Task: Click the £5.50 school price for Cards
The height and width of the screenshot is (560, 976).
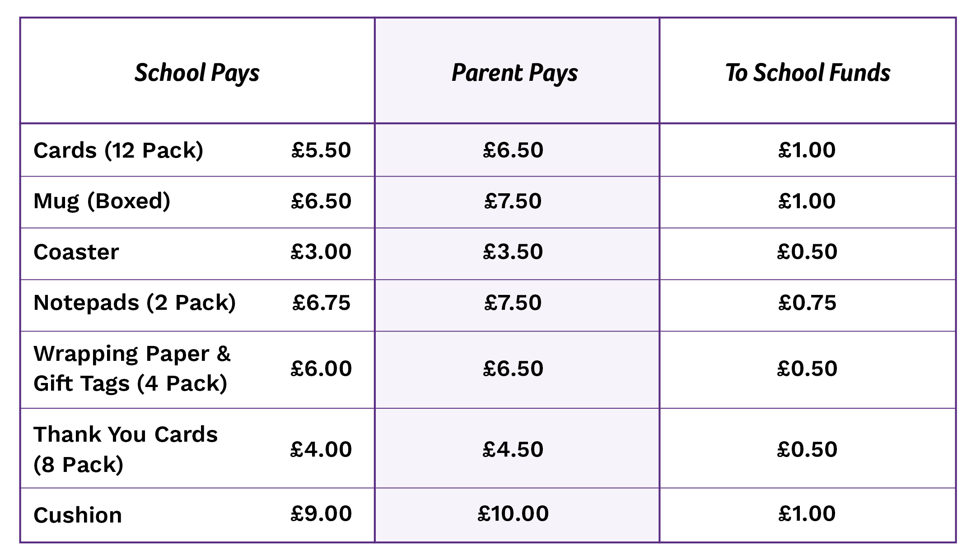Action: (x=321, y=150)
